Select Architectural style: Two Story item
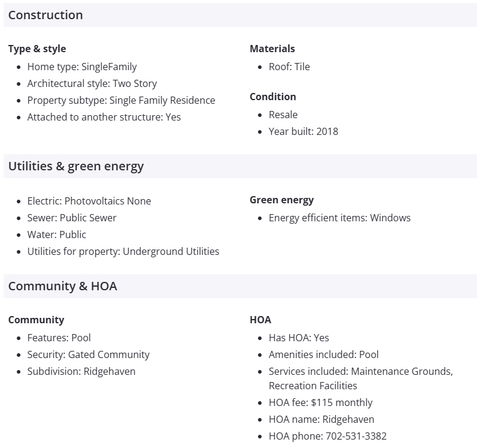This screenshot has height=448, width=483. click(x=92, y=83)
